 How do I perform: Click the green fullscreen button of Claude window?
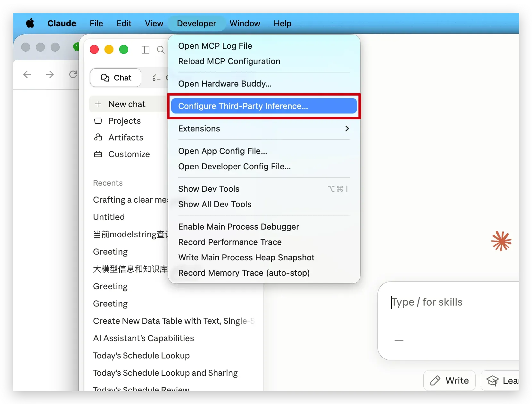[124, 49]
